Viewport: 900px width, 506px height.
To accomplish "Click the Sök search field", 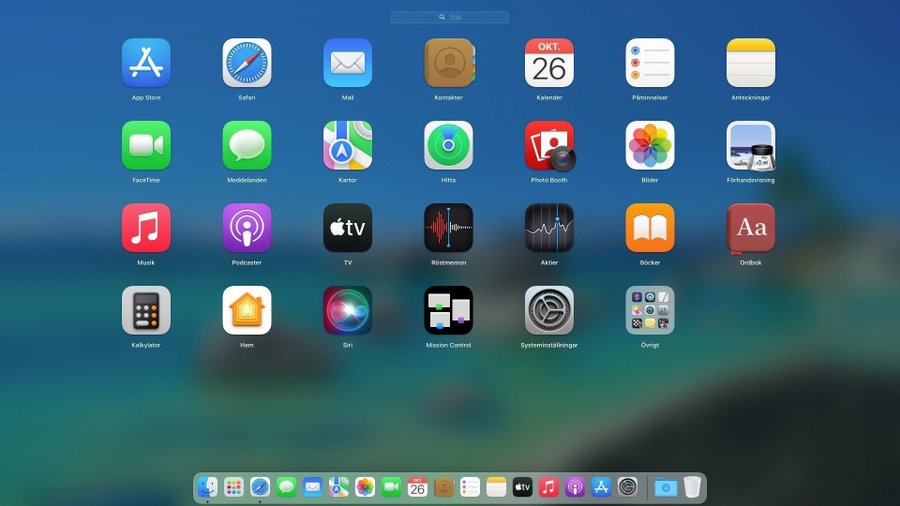I will click(x=450, y=17).
